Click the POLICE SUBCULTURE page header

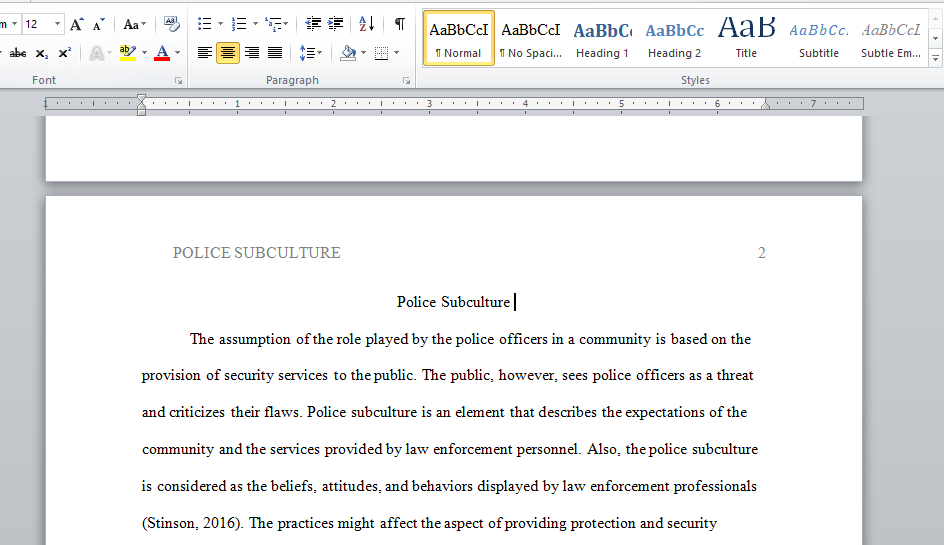pyautogui.click(x=256, y=253)
